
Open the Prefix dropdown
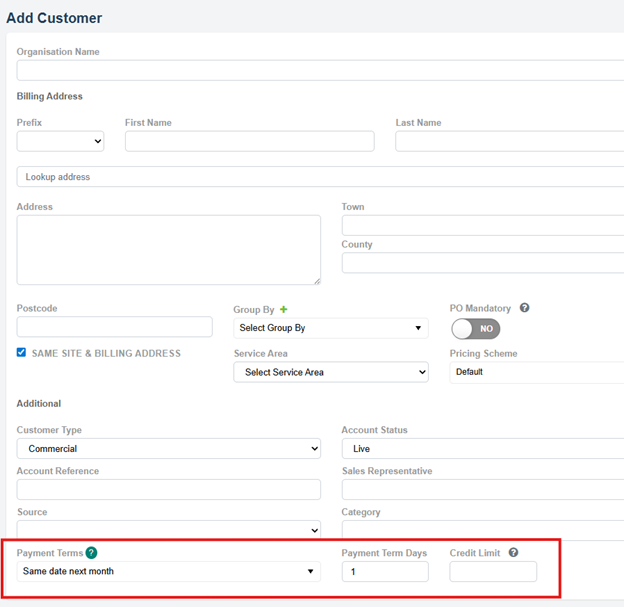(60, 142)
